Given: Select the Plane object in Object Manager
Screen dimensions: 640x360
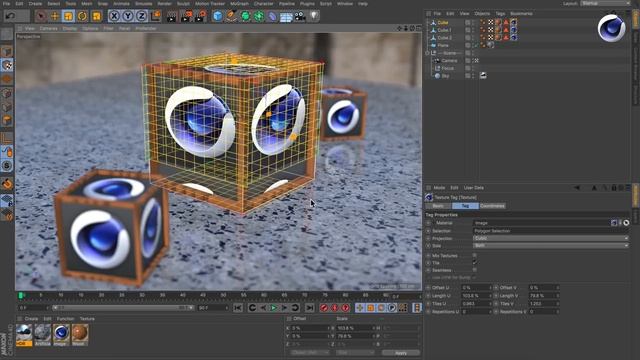Looking at the screenshot, I should click(443, 45).
